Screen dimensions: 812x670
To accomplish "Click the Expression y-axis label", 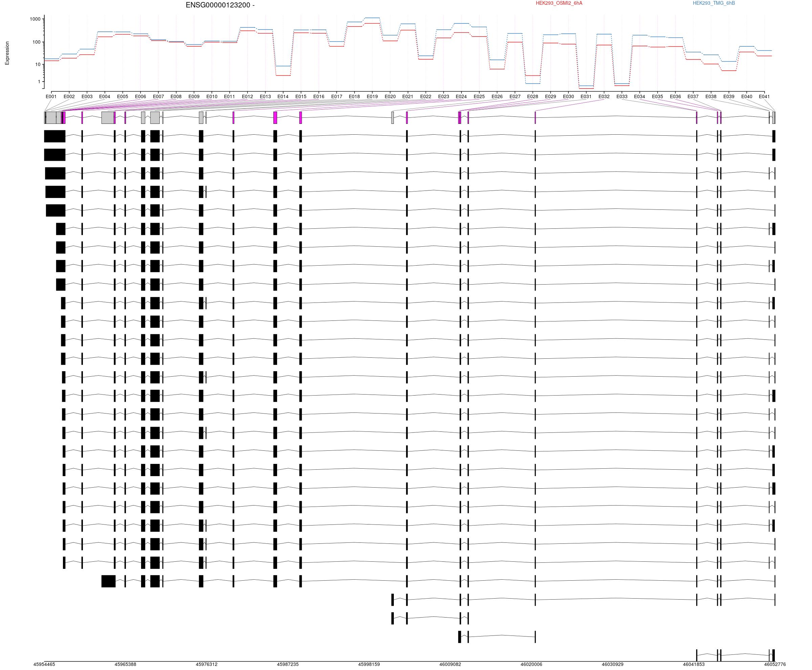I will (7, 53).
